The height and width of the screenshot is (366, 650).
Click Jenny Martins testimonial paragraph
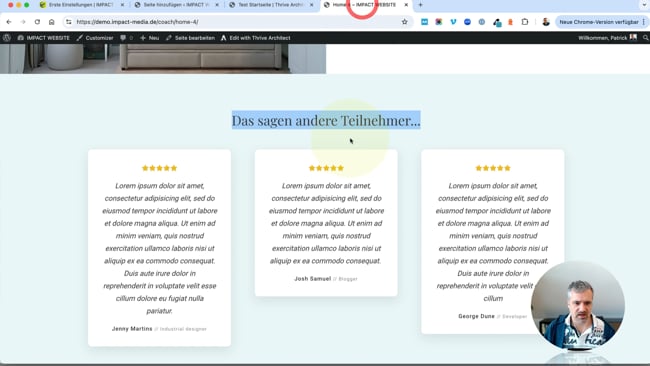(x=160, y=248)
